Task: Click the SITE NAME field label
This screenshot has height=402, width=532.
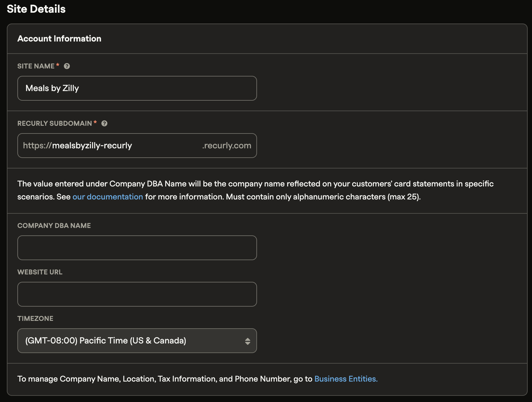Action: point(36,66)
